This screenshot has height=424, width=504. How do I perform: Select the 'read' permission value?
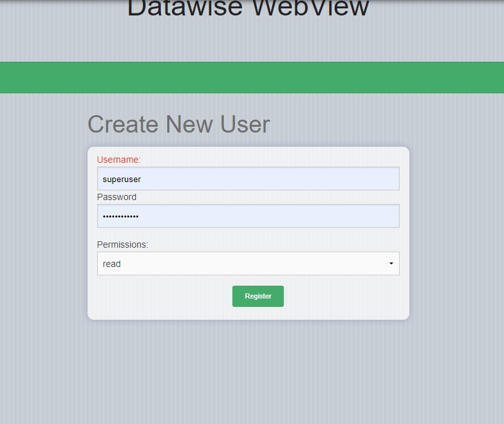[112, 264]
